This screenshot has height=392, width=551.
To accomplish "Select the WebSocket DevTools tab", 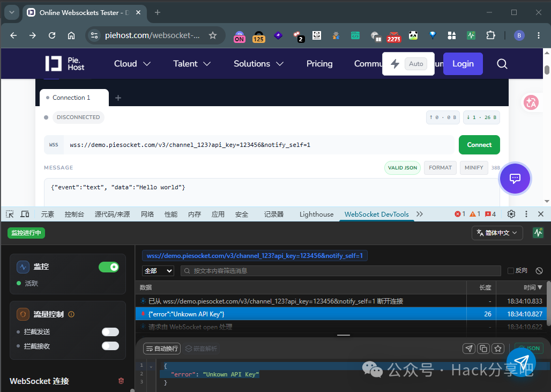I will tap(376, 214).
